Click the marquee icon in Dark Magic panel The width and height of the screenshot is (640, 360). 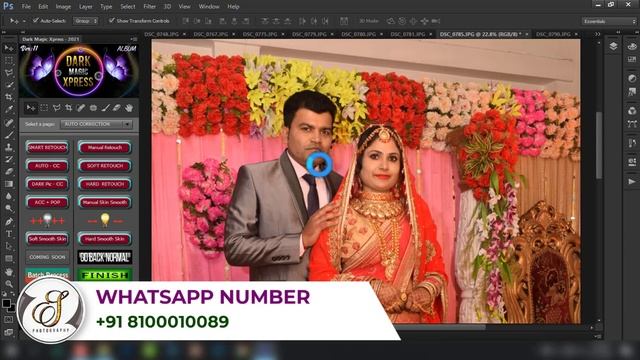tap(44, 108)
